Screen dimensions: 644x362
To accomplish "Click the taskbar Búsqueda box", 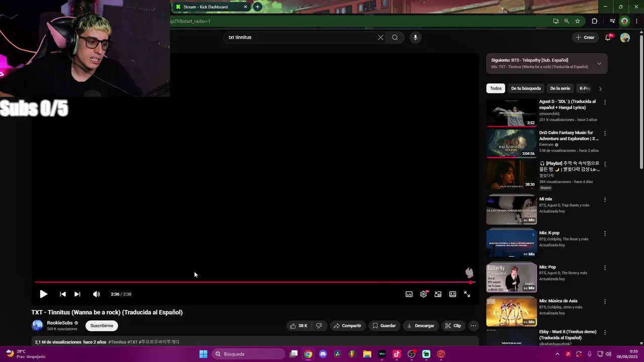I will click(249, 354).
